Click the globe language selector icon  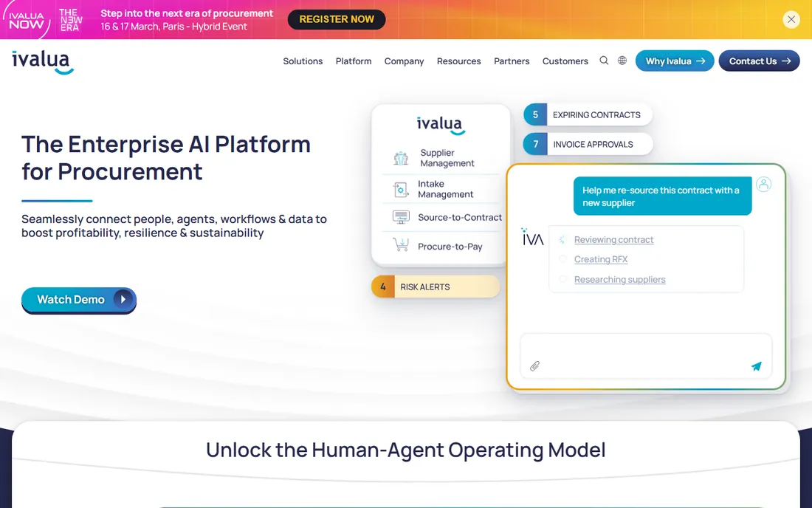(622, 61)
